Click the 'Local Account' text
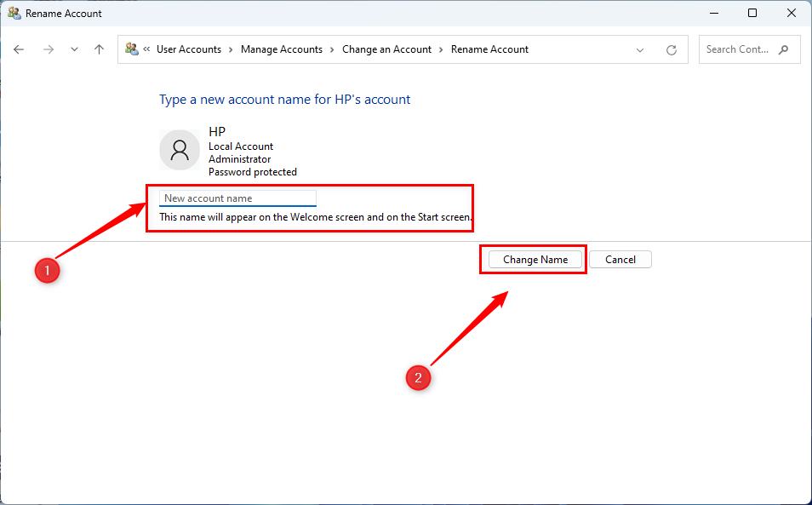 (x=241, y=146)
